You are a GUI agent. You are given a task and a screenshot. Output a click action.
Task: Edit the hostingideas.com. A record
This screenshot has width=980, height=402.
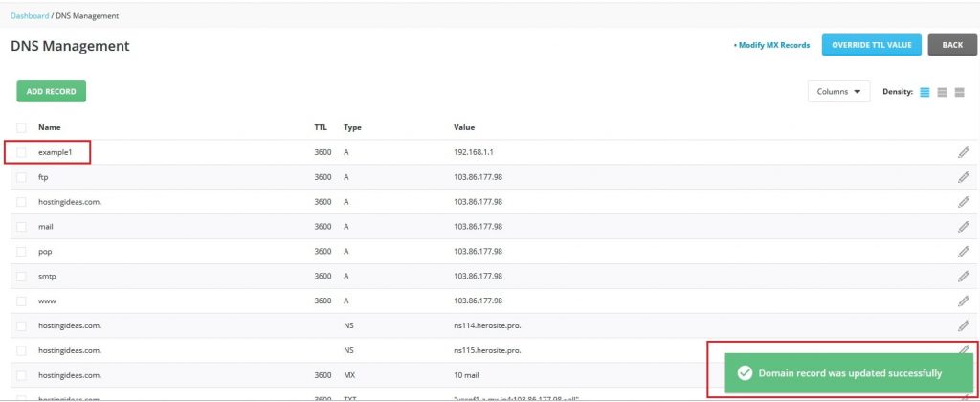click(963, 202)
